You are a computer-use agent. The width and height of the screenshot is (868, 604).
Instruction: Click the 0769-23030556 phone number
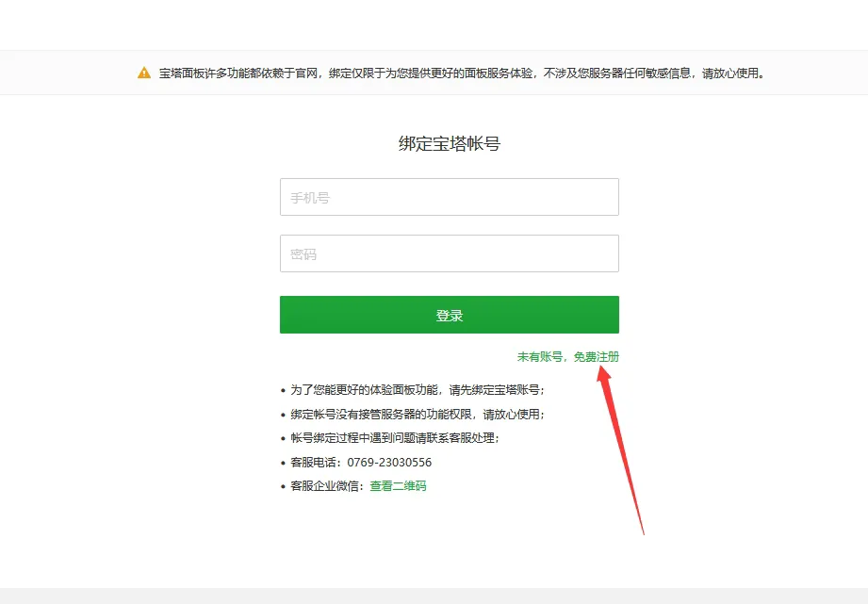(x=389, y=463)
